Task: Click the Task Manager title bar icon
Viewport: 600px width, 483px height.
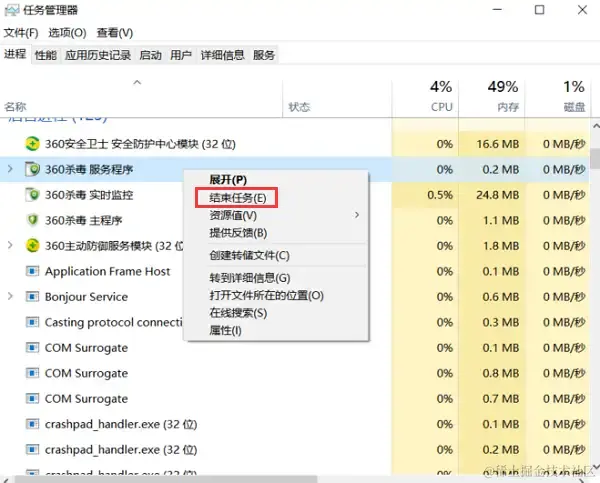Action: click(11, 10)
